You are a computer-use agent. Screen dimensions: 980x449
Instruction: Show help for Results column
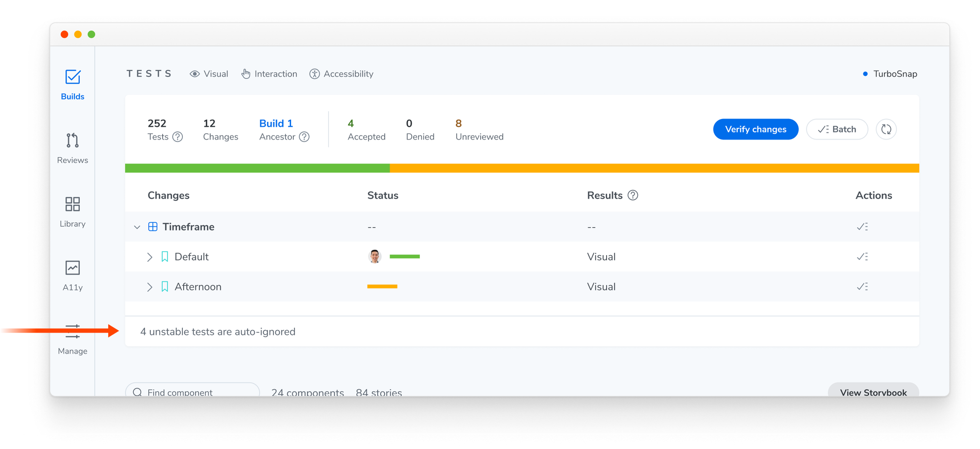633,195
